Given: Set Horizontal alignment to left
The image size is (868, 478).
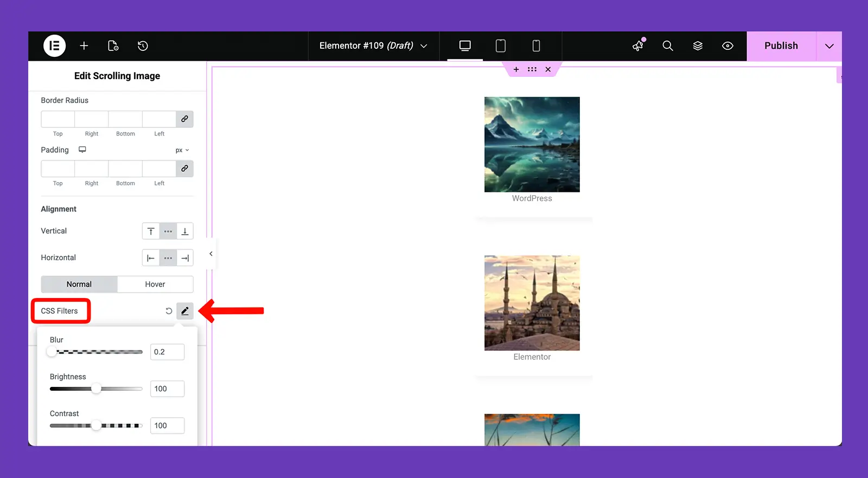Looking at the screenshot, I should pos(151,258).
